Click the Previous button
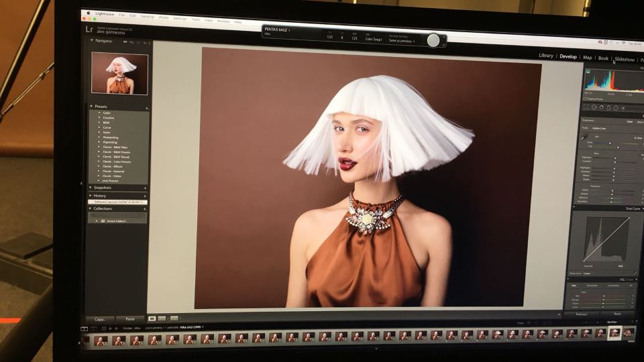644x362 pixels. tap(582, 314)
